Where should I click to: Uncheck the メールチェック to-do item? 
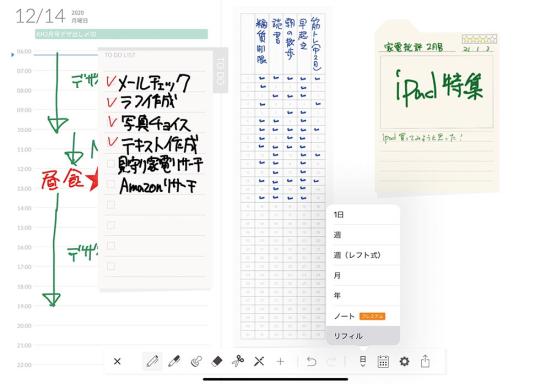[x=111, y=82]
